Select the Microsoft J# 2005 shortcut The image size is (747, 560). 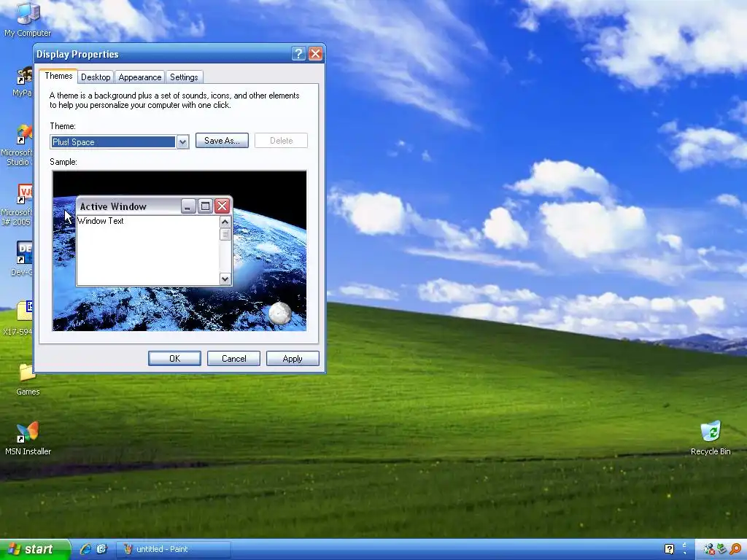pyautogui.click(x=18, y=205)
